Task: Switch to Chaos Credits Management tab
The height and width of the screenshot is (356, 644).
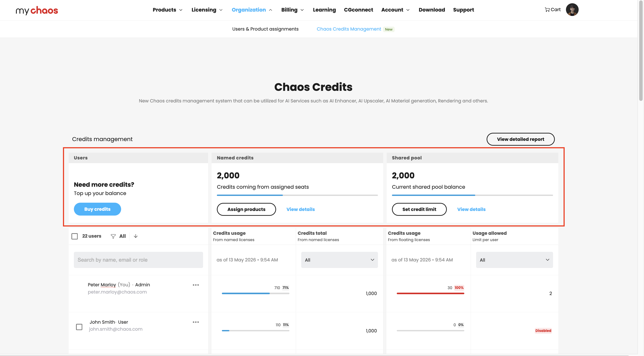Action: coord(349,29)
